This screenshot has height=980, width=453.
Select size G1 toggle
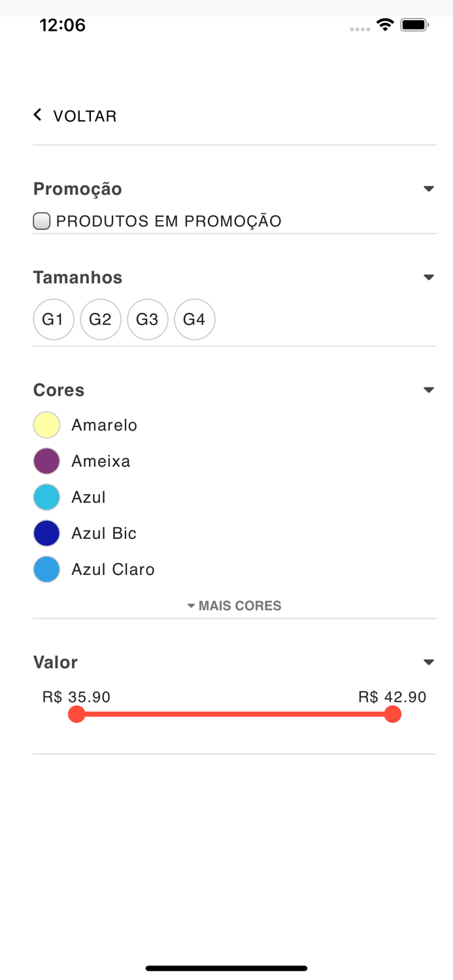coord(54,319)
